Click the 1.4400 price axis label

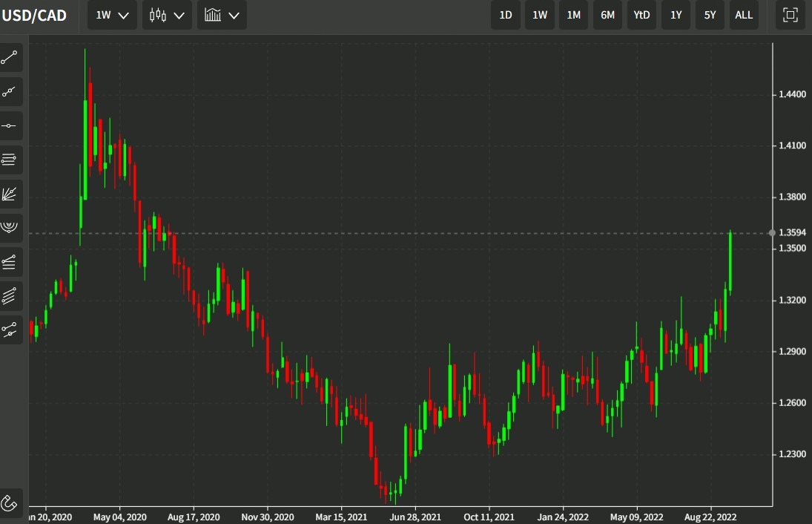[x=792, y=94]
